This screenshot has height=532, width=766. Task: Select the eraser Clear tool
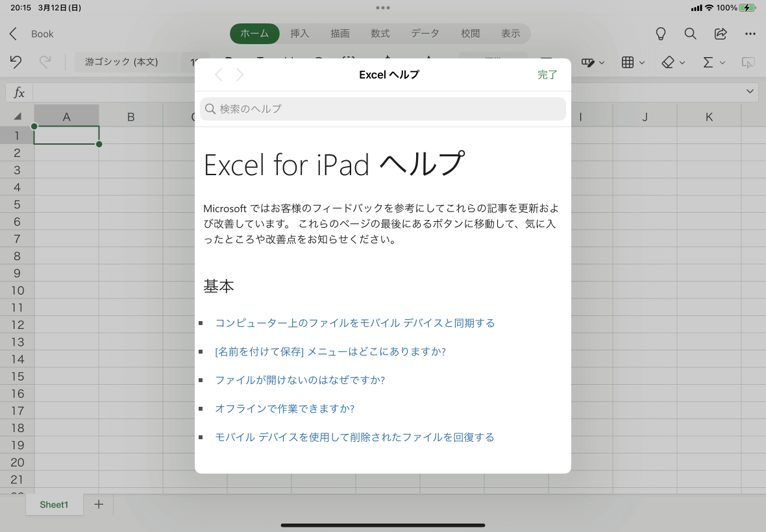pos(668,62)
